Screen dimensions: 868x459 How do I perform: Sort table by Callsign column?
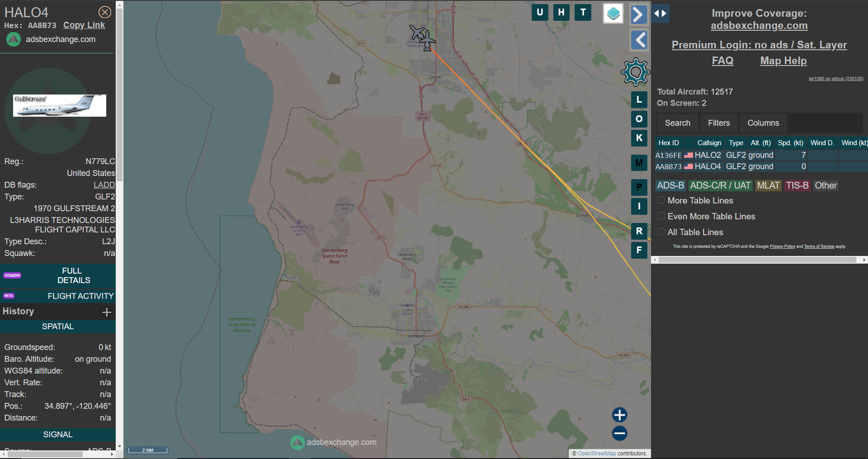(x=709, y=143)
